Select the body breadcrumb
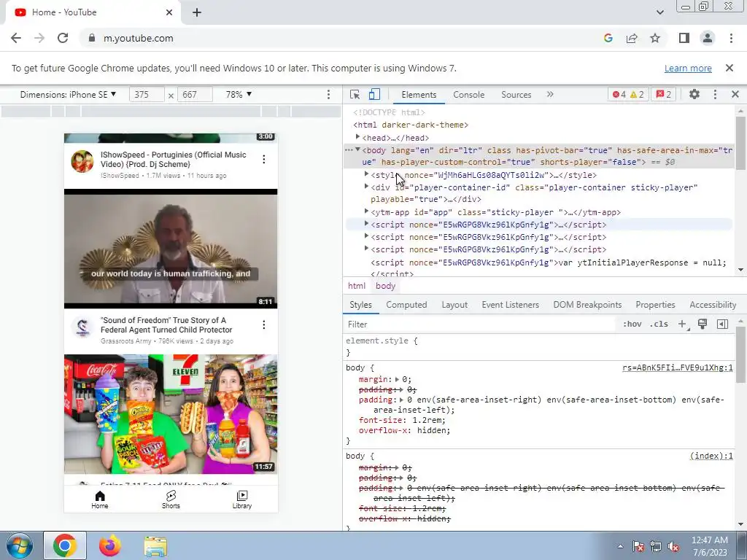The width and height of the screenshot is (747, 560). [385, 286]
